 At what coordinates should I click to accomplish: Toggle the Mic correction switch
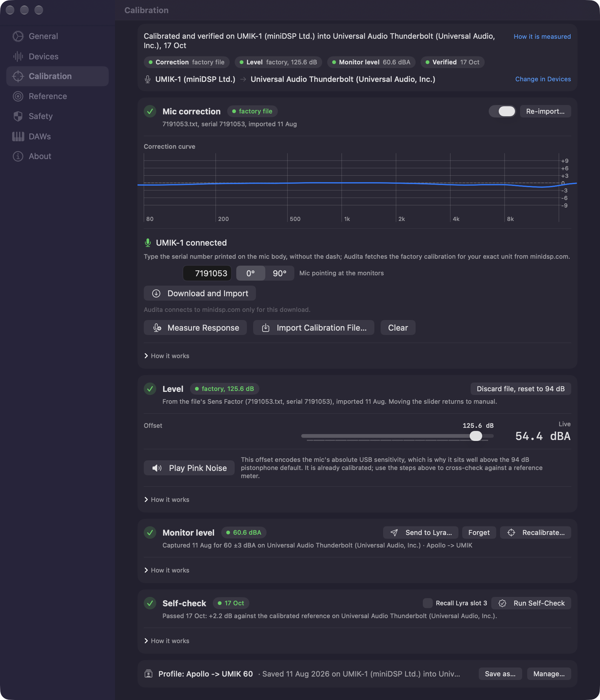(x=502, y=112)
